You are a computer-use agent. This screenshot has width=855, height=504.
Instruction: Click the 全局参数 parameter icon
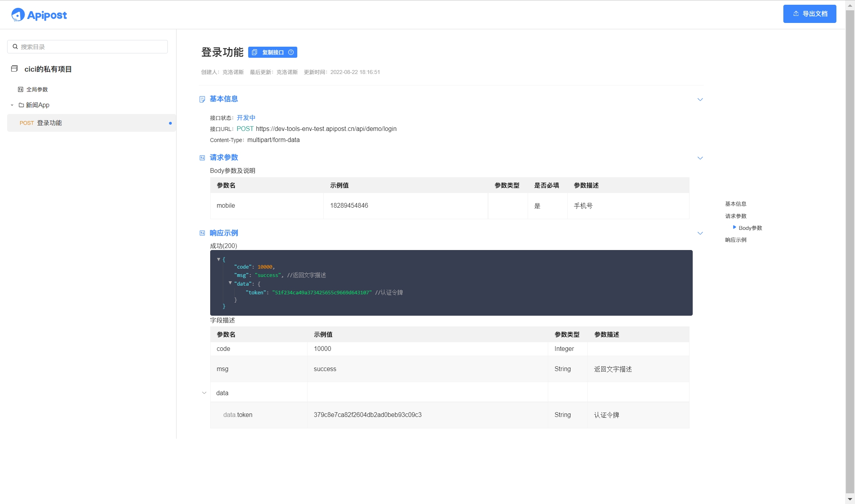(21, 89)
